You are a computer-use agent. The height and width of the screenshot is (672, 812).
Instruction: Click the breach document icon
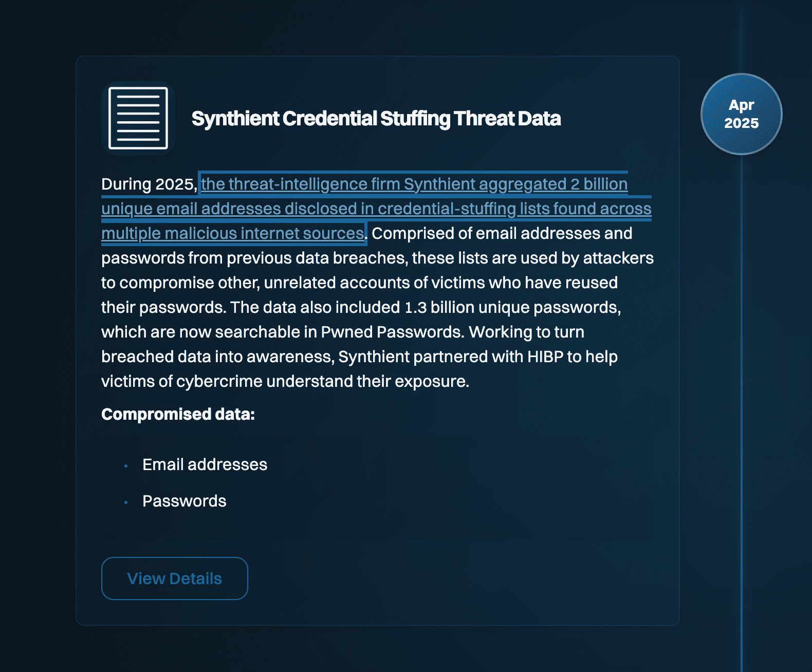(x=138, y=118)
